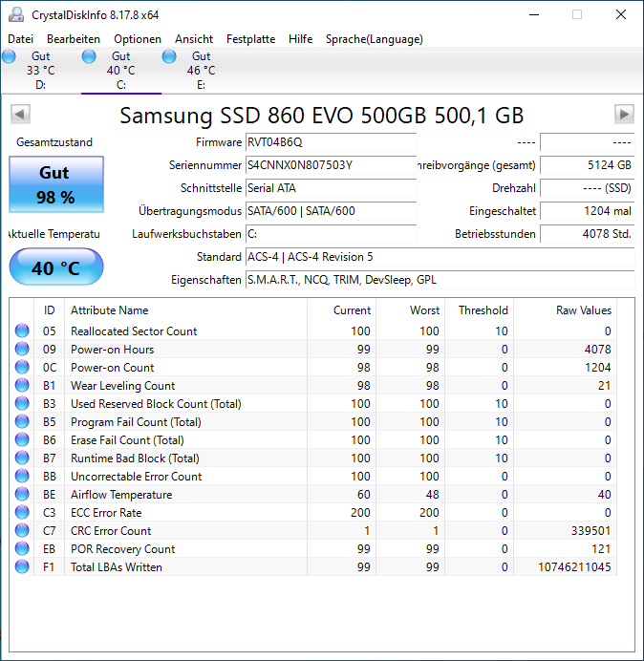
Task: Click the status orb for Uncorrectable Error Count
Action: (22, 476)
